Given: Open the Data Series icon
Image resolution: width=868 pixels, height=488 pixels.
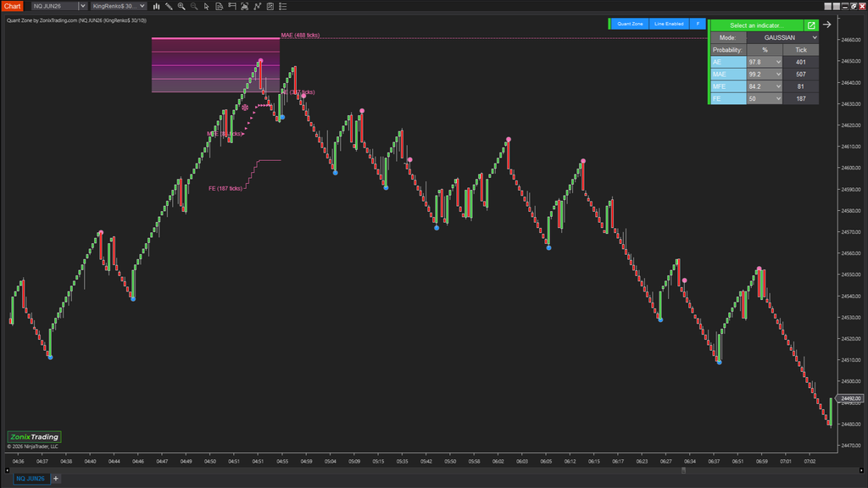Looking at the screenshot, I should tap(220, 6).
